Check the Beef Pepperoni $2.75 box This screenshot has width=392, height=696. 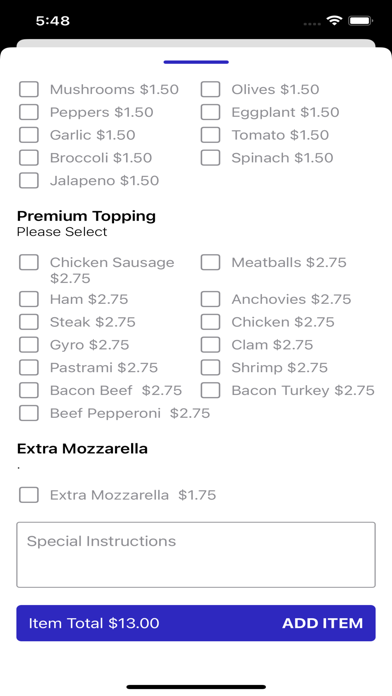click(29, 413)
